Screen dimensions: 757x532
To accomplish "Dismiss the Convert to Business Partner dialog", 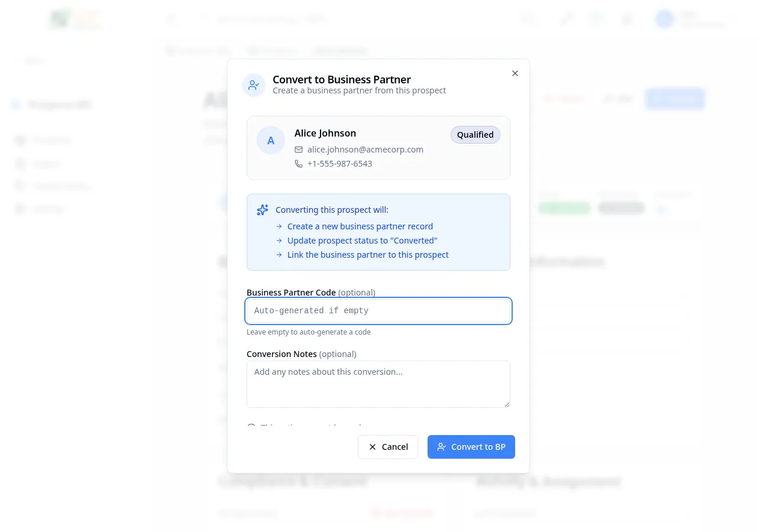I will point(515,73).
